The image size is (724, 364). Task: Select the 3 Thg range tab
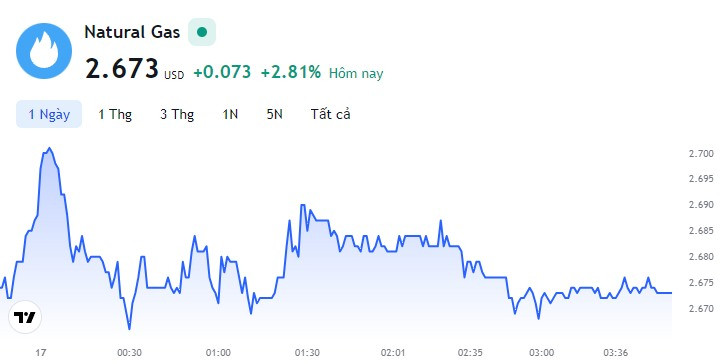(177, 114)
